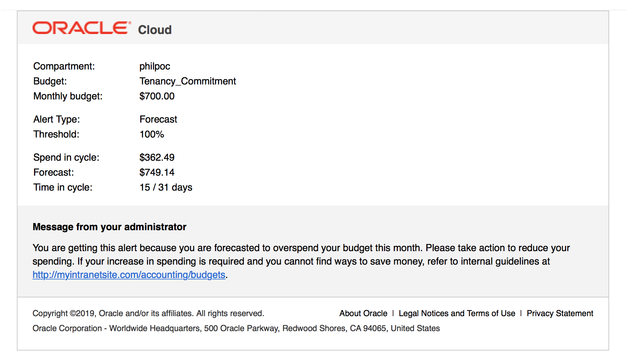
Task: Click the About Oracle footer link
Action: click(x=362, y=313)
